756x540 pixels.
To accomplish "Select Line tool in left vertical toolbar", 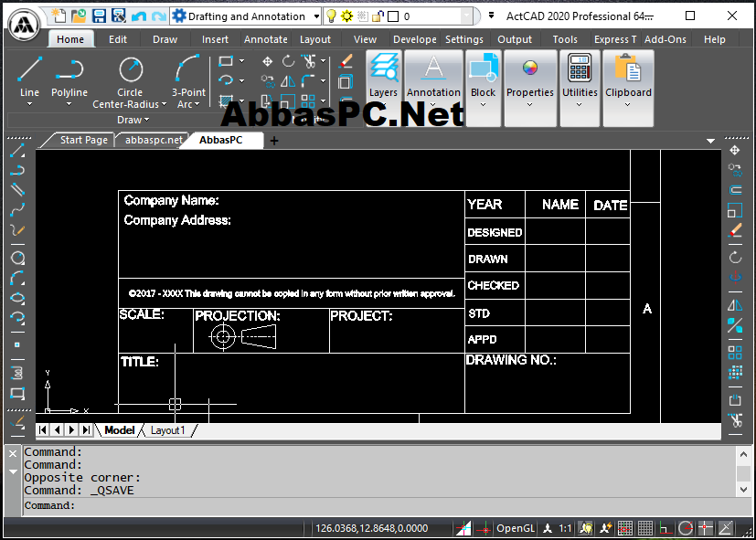I will pyautogui.click(x=17, y=151).
